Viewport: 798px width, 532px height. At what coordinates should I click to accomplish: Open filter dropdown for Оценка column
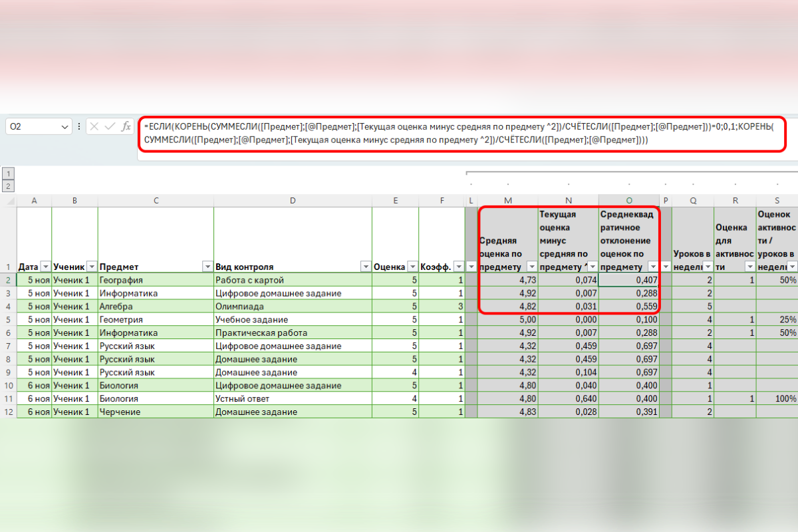pyautogui.click(x=412, y=267)
